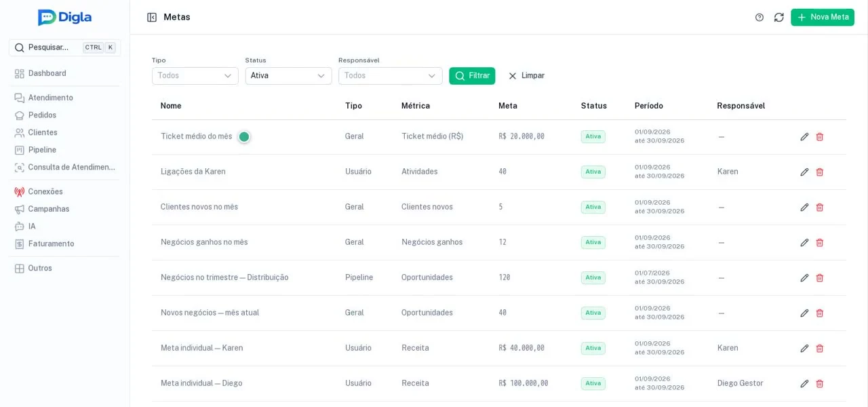Edit the 'Negócios ganhos no mês' goal

[804, 243]
